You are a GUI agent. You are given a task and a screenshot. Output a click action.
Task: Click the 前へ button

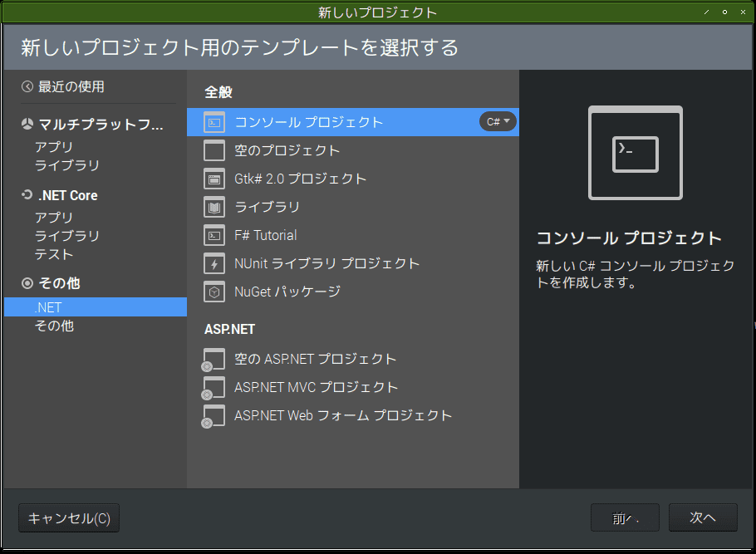pos(625,517)
